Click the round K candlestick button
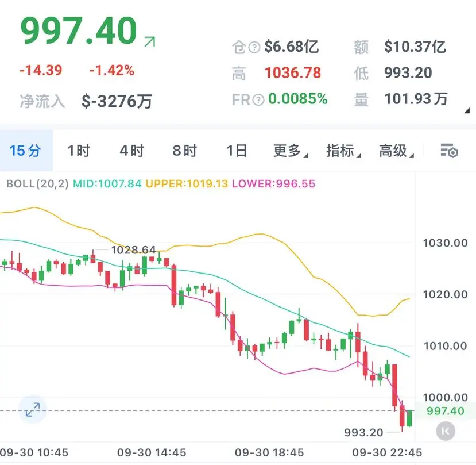The width and height of the screenshot is (476, 465). [x=446, y=431]
